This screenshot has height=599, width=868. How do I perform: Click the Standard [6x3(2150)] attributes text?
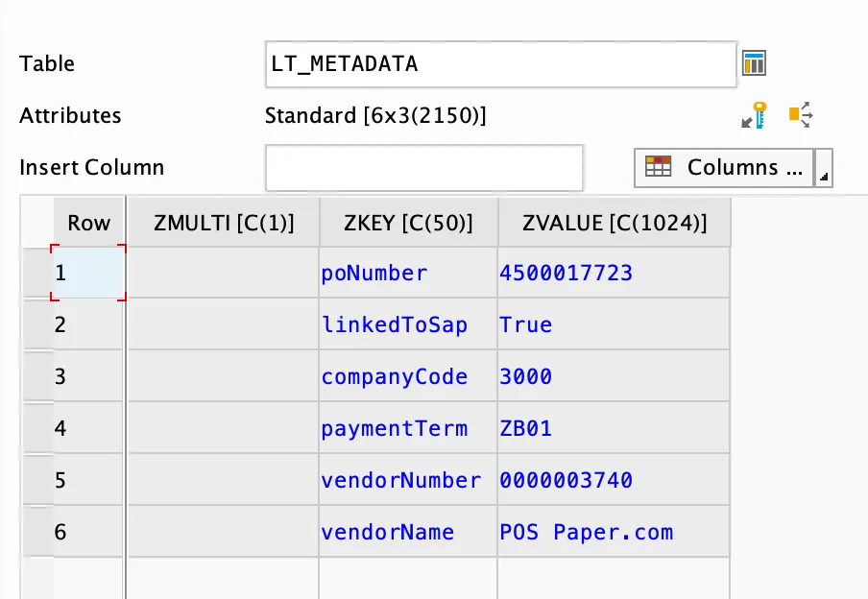(x=375, y=116)
